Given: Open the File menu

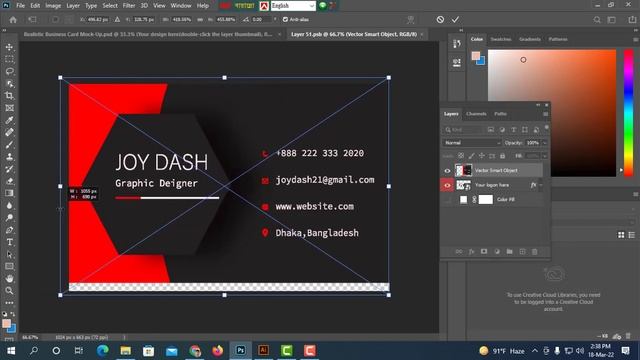Looking at the screenshot, I should (x=20, y=6).
